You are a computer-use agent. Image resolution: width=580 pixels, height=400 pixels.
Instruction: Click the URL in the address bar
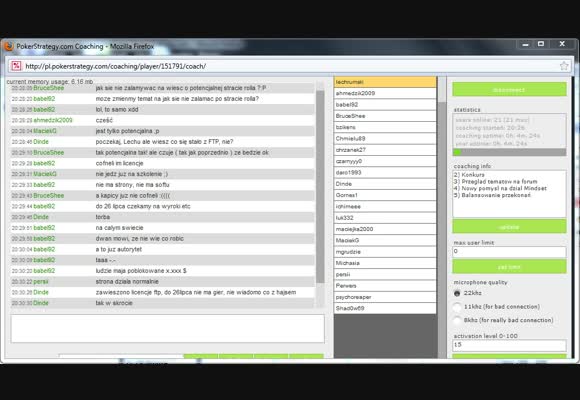click(x=116, y=67)
